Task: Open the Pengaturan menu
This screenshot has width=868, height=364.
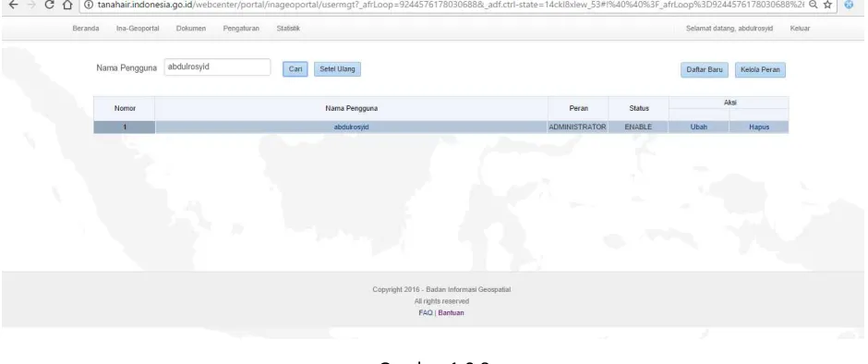Action: point(241,29)
